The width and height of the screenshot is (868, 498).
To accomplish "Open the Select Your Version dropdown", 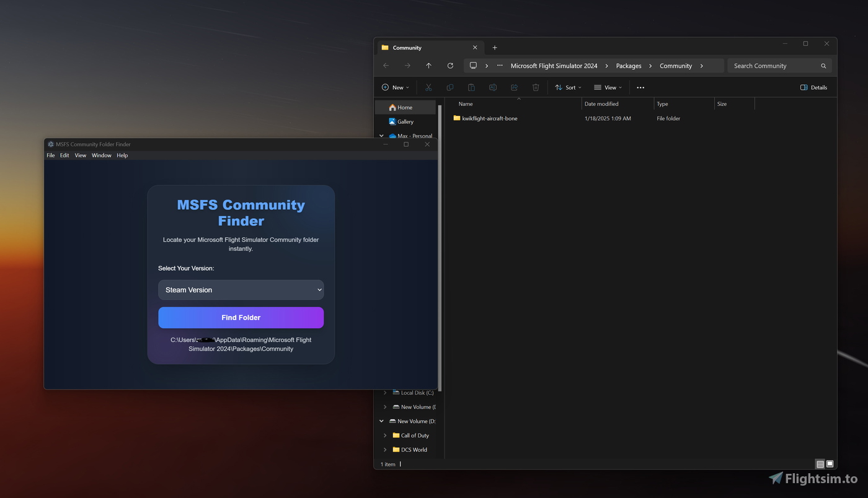I will [x=241, y=289].
